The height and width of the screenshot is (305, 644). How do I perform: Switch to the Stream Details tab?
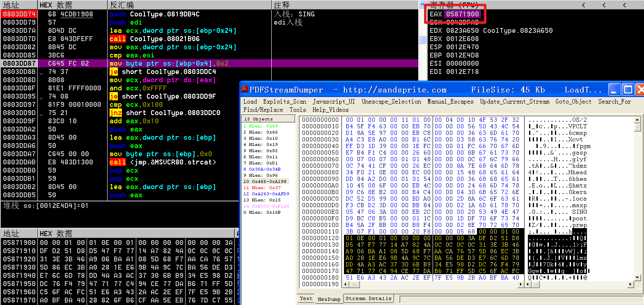point(369,298)
